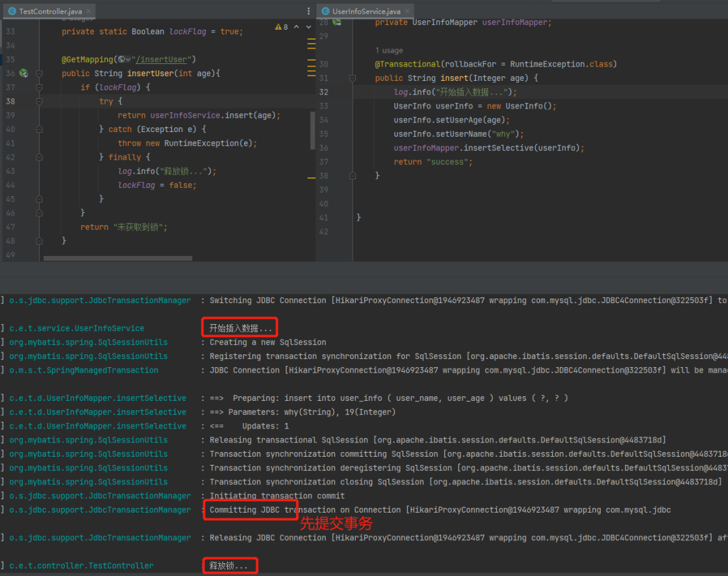Click "new UserInfo()" on line 33
728x576 pixels.
click(520, 106)
